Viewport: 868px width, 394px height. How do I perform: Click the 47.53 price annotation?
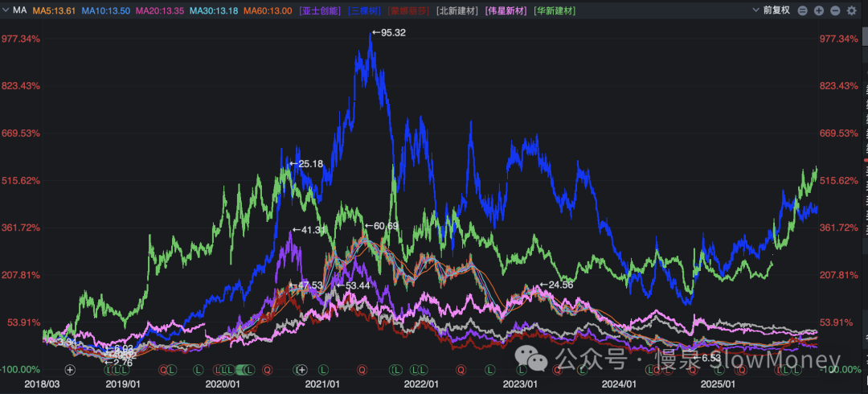(x=308, y=285)
